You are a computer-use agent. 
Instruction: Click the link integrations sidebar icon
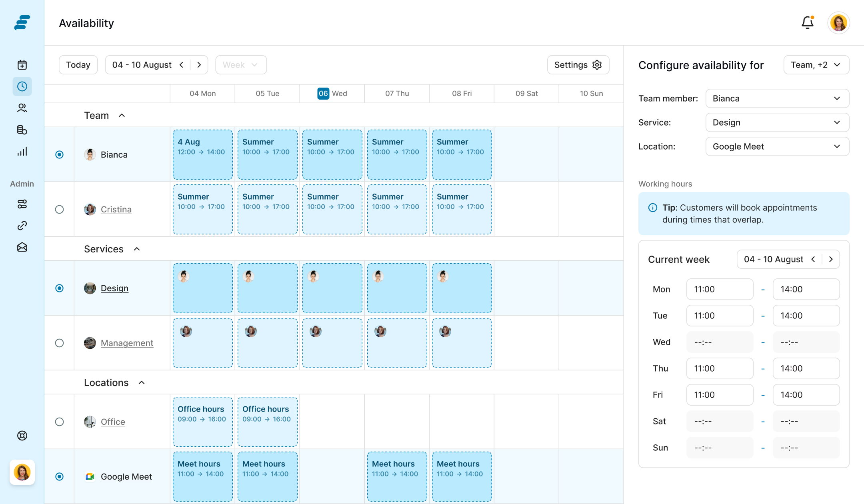click(x=22, y=226)
